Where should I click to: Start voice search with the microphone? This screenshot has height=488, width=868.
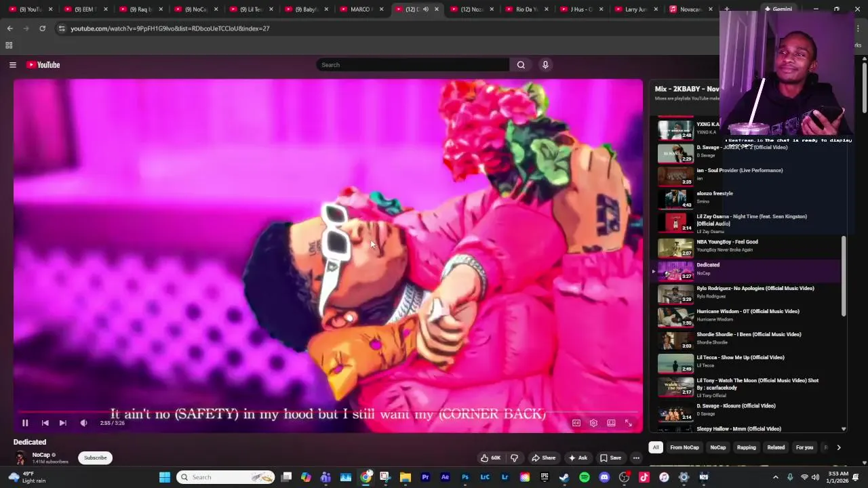coord(545,65)
